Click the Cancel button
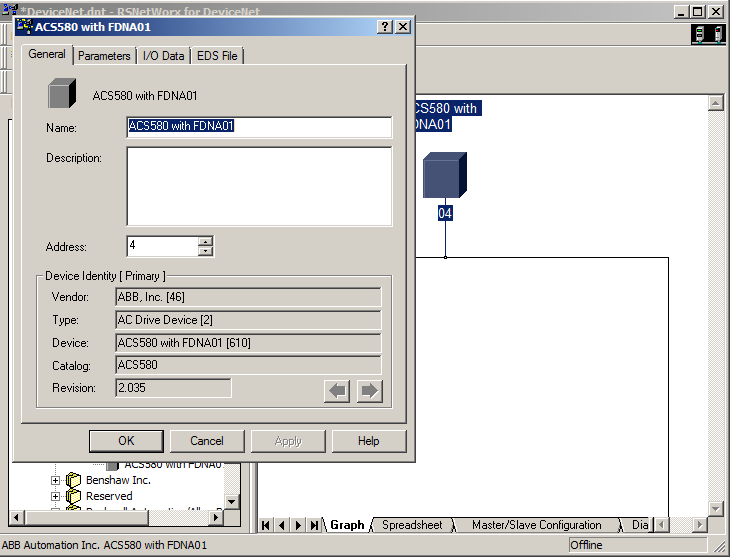730x557 pixels. pos(207,441)
